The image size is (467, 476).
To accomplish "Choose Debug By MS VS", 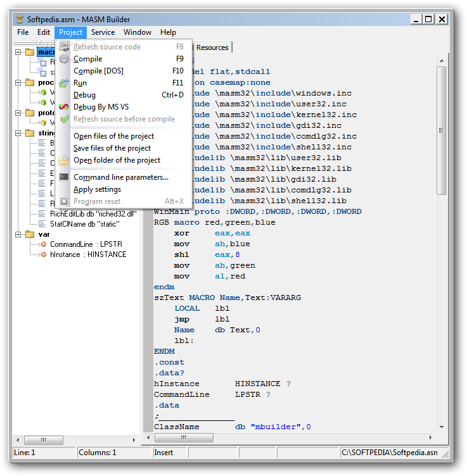I will click(124, 107).
